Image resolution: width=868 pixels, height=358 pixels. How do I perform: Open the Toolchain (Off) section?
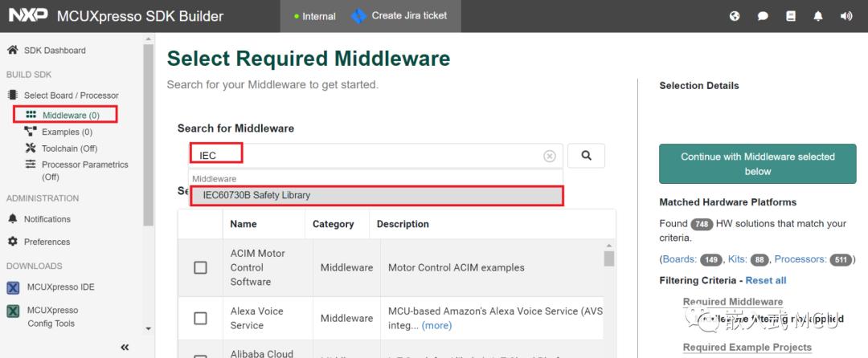pyautogui.click(x=69, y=148)
